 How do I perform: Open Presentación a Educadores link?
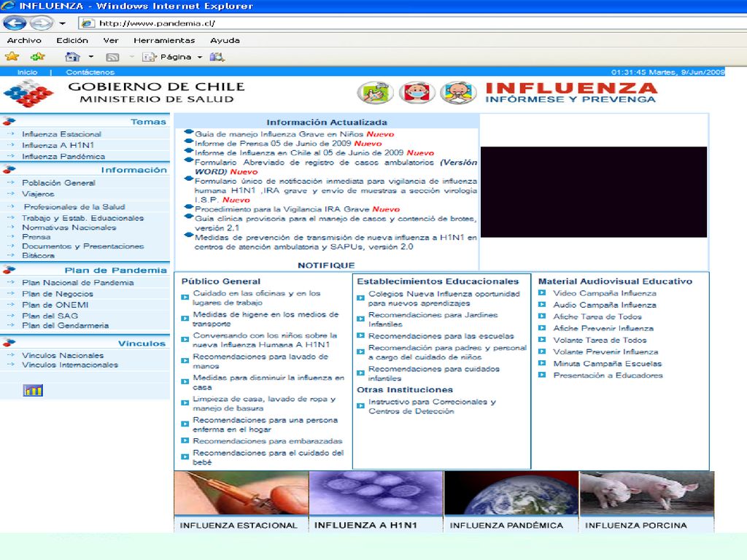pyautogui.click(x=608, y=376)
